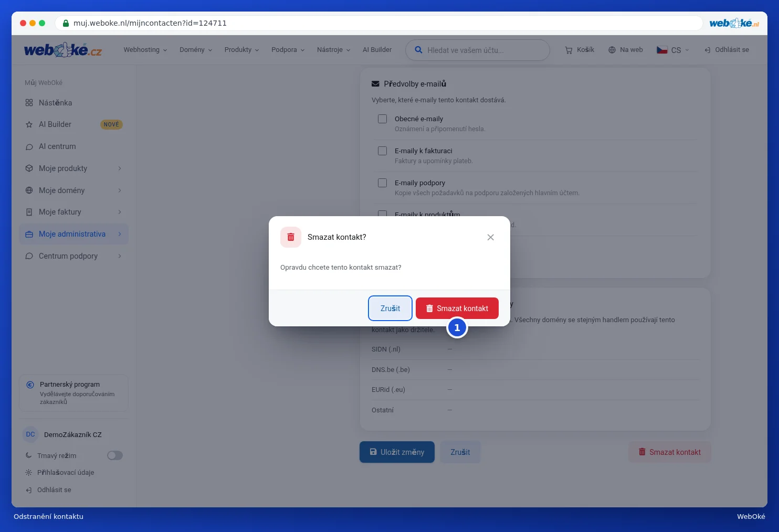
Task: Confirm with red Smazat kontakt button in dialog
Action: [x=457, y=308]
